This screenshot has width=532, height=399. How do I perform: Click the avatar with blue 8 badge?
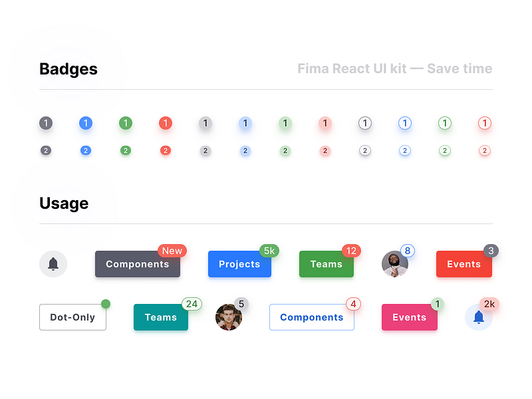pyautogui.click(x=396, y=264)
